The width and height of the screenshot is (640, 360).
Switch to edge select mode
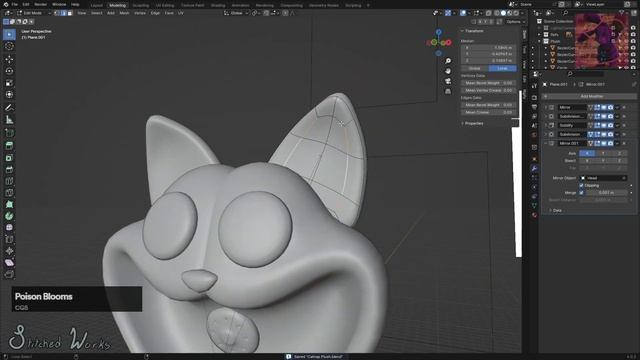click(63, 13)
